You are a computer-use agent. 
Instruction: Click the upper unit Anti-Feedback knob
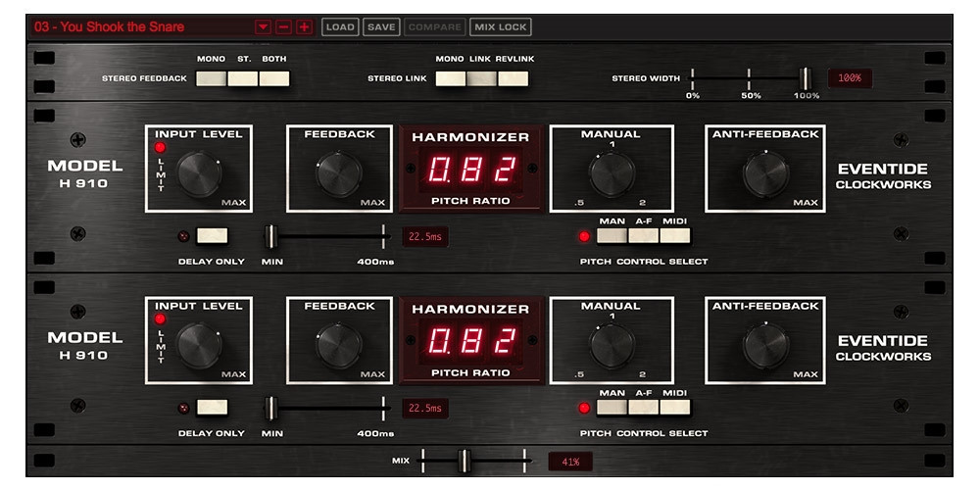(x=765, y=174)
